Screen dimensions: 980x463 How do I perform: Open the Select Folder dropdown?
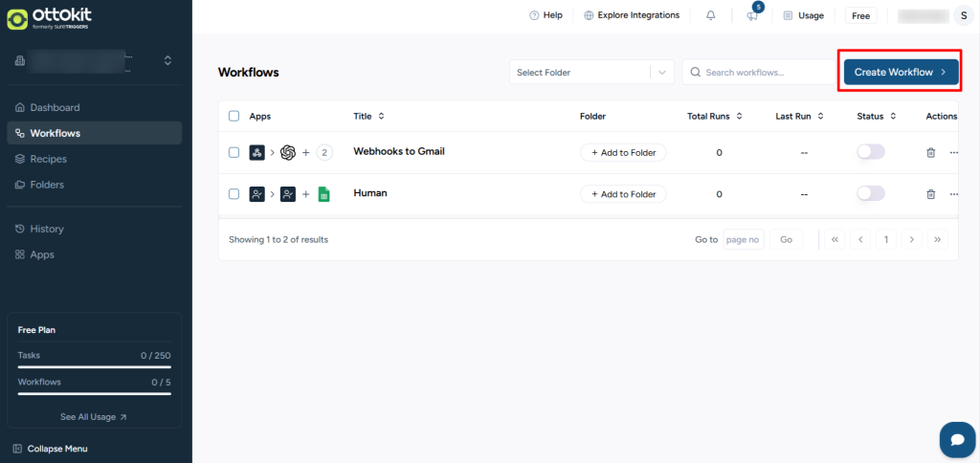(591, 72)
